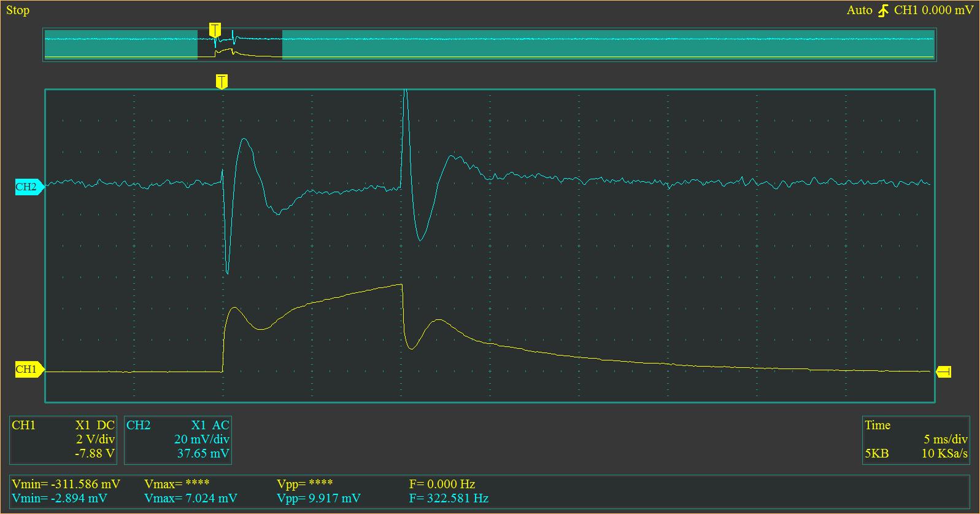This screenshot has width=980, height=514.
Task: Click the Auto trigger mode label
Action: point(859,10)
